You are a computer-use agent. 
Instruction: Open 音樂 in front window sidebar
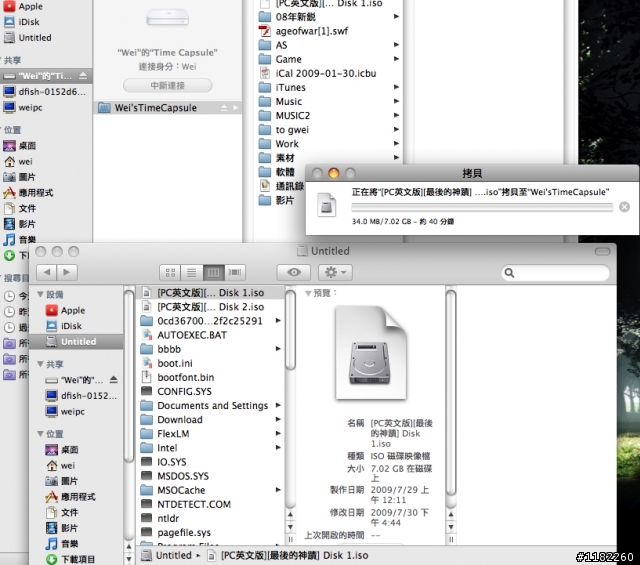[61, 543]
